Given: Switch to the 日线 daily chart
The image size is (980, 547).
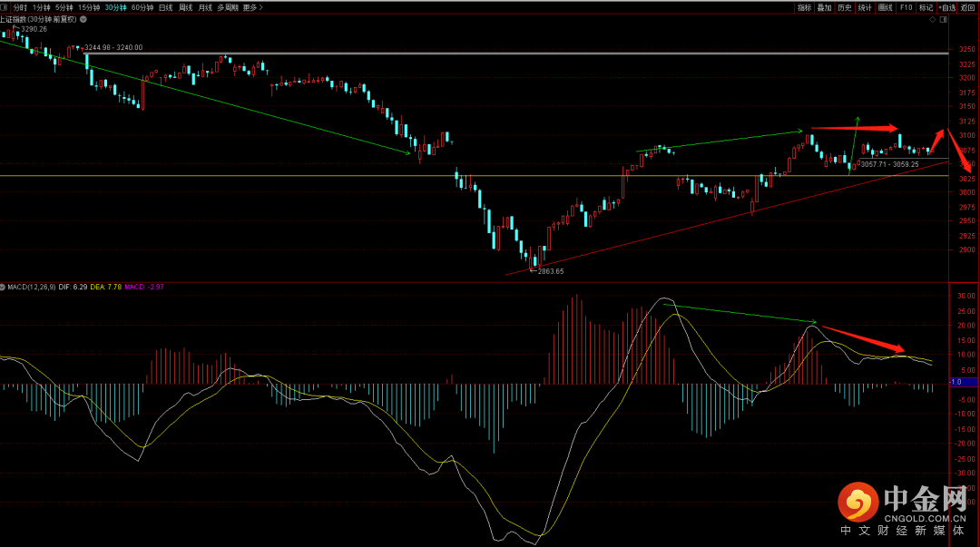Looking at the screenshot, I should click(x=166, y=7).
